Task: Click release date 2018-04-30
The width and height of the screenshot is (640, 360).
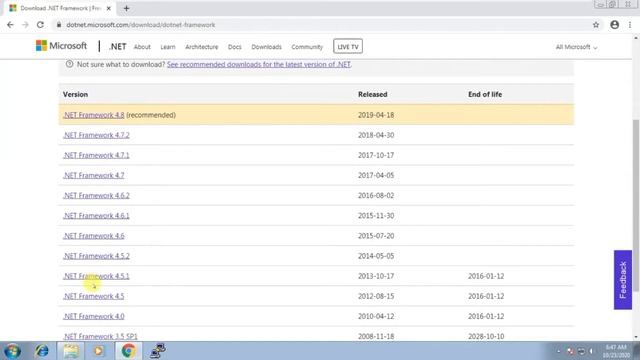Action: (376, 135)
